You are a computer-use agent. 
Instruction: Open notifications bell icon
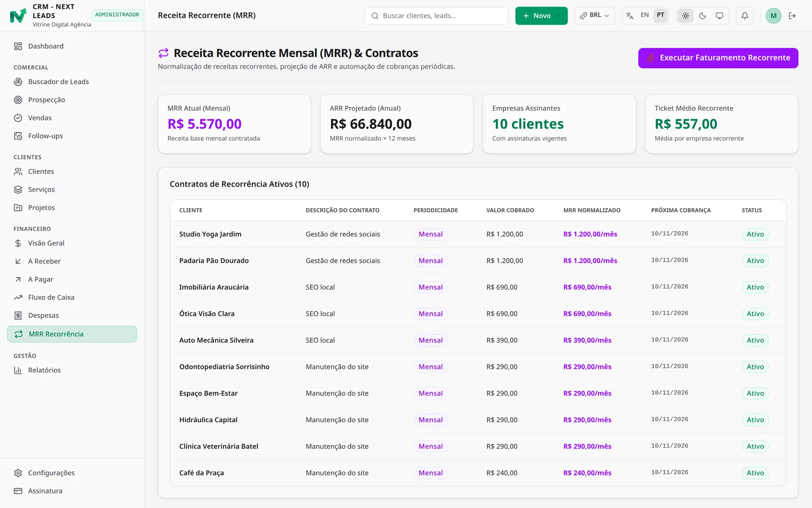(745, 16)
